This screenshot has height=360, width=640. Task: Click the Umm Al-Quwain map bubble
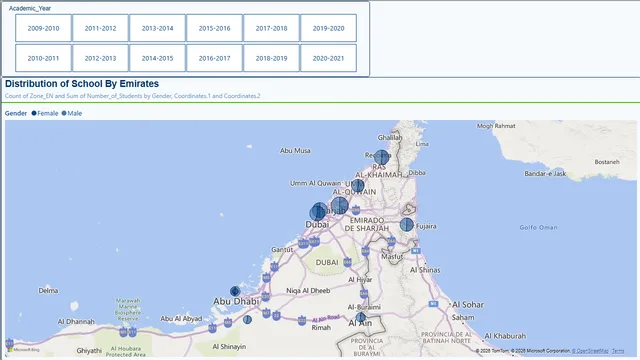358,186
